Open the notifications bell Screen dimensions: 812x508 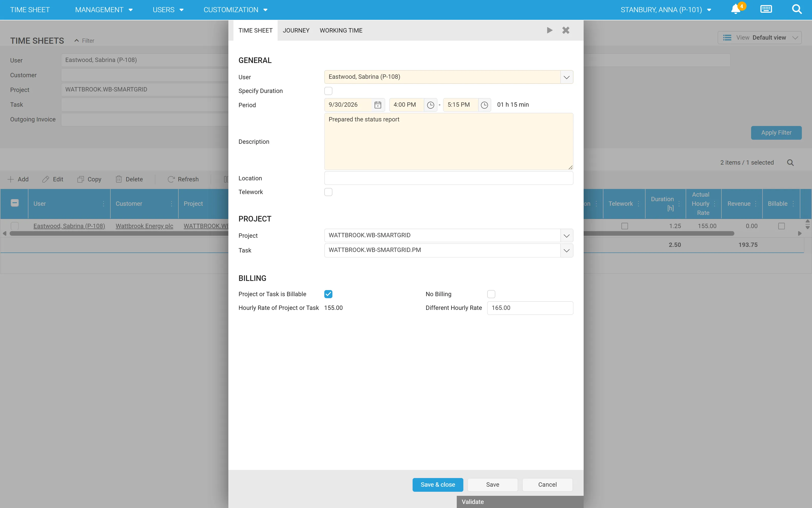736,9
